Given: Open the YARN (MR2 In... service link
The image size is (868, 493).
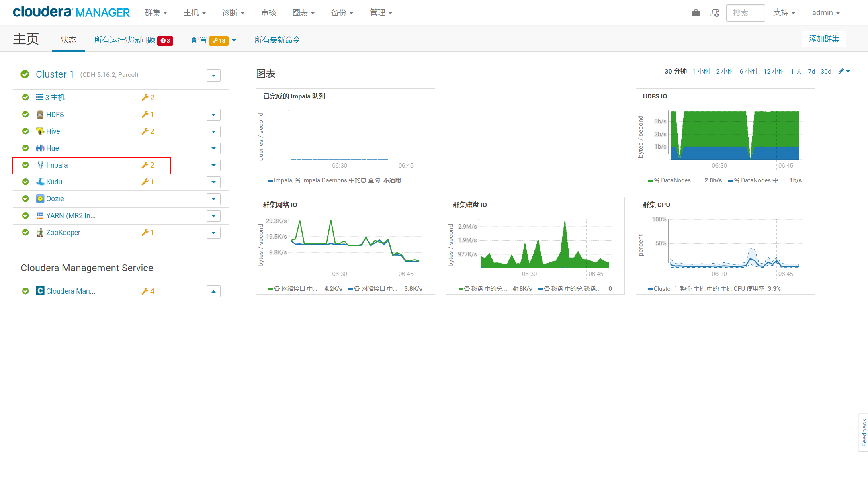Looking at the screenshot, I should (71, 216).
